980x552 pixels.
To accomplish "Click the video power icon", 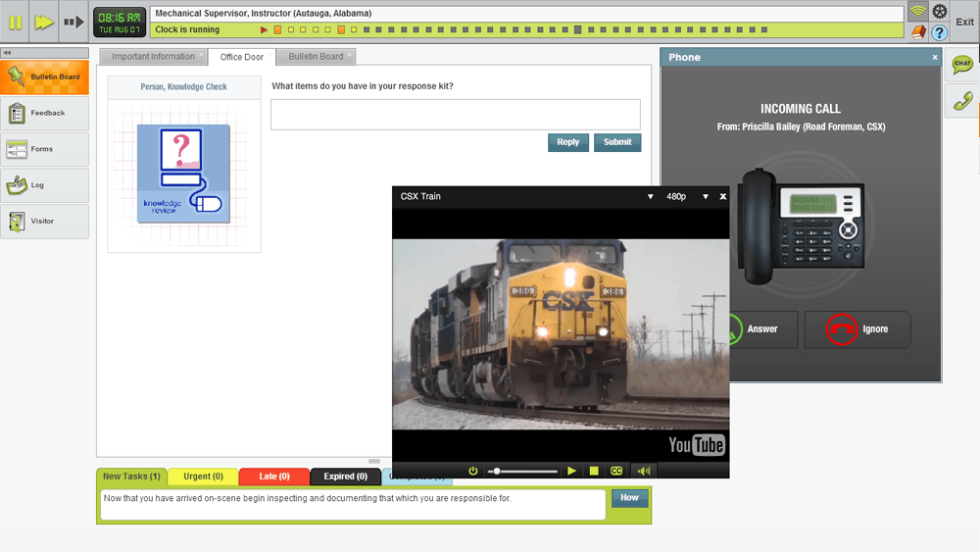I will point(473,471).
